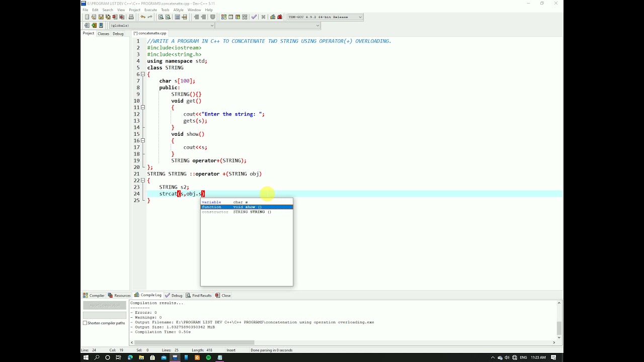Switch to the Debug side tab
The image size is (644, 362).
[x=118, y=34]
